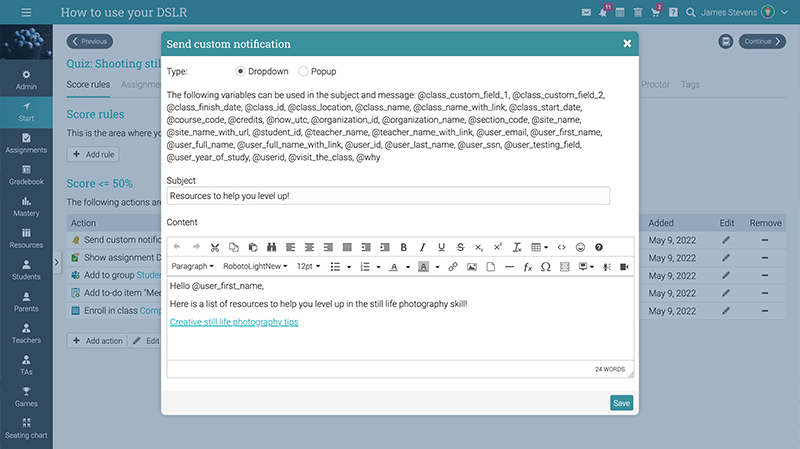Select the Popup notification type
The image size is (800, 449).
coord(303,71)
